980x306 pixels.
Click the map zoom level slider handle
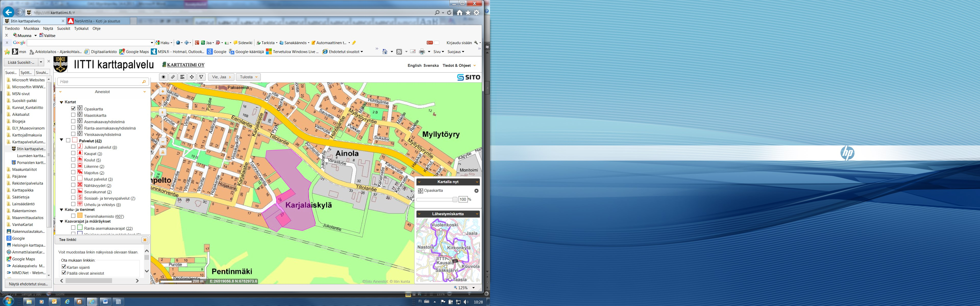pyautogui.click(x=163, y=112)
